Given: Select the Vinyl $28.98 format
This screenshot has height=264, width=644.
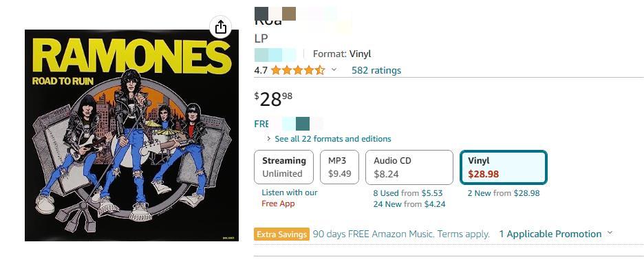Looking at the screenshot, I should tap(504, 168).
